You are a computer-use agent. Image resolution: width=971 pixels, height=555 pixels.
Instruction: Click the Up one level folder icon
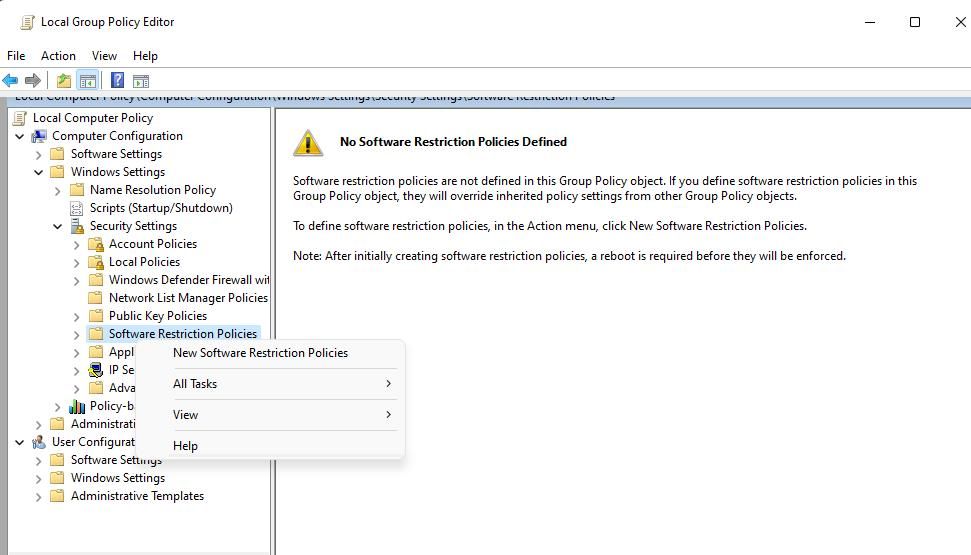(64, 81)
